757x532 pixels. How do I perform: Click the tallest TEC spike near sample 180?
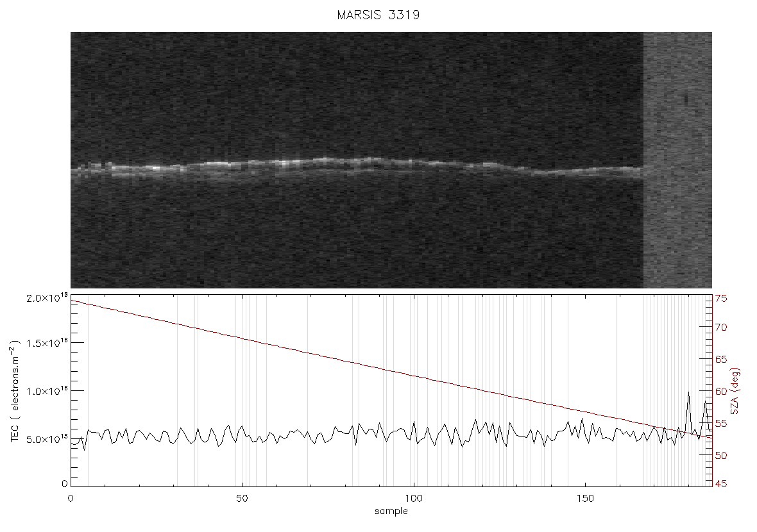pos(688,393)
